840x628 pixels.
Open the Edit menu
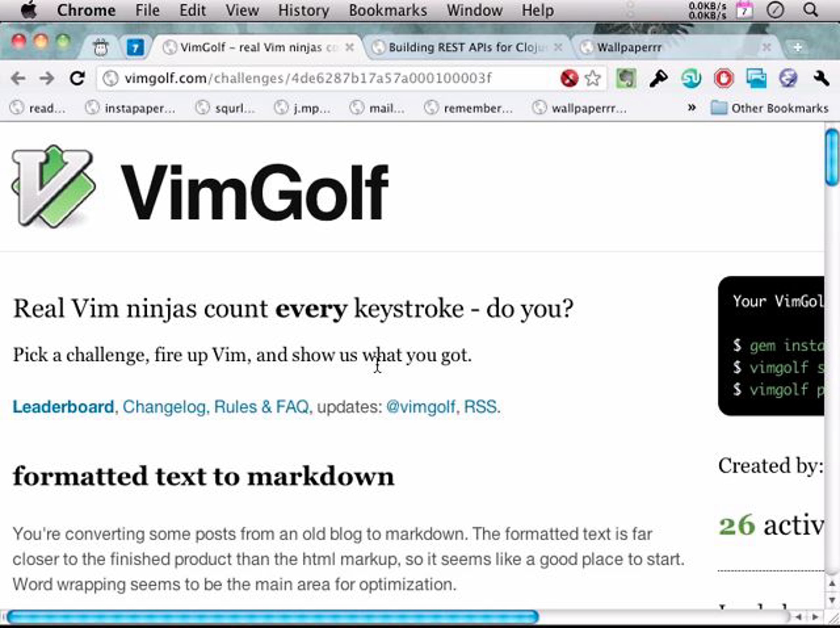click(x=192, y=10)
